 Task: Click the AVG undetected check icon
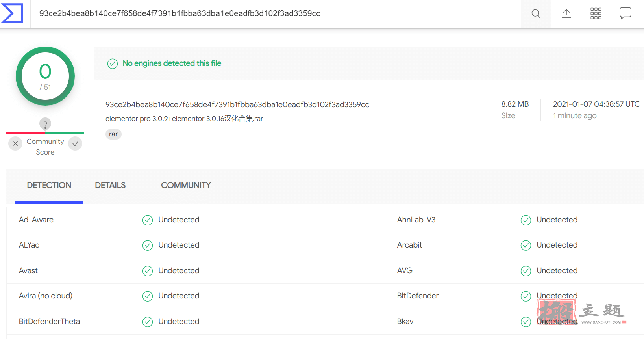(x=526, y=271)
